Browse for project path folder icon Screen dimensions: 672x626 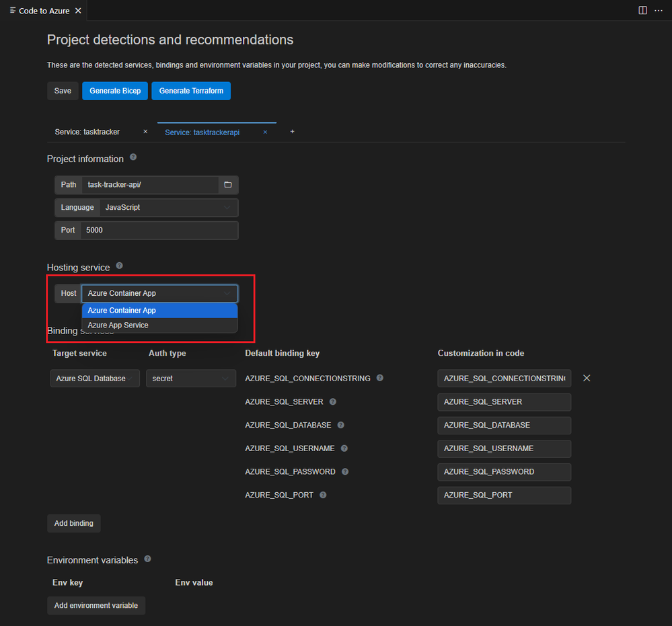228,185
